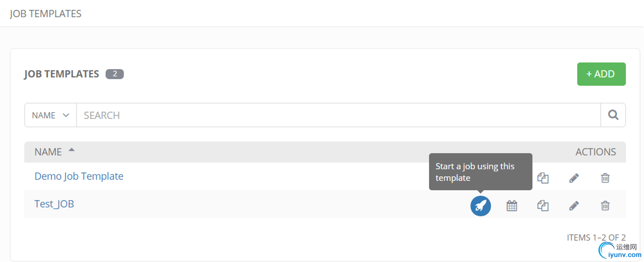Edit the Demo Job Template with pencil icon
The height and width of the screenshot is (262, 644).
click(x=574, y=178)
